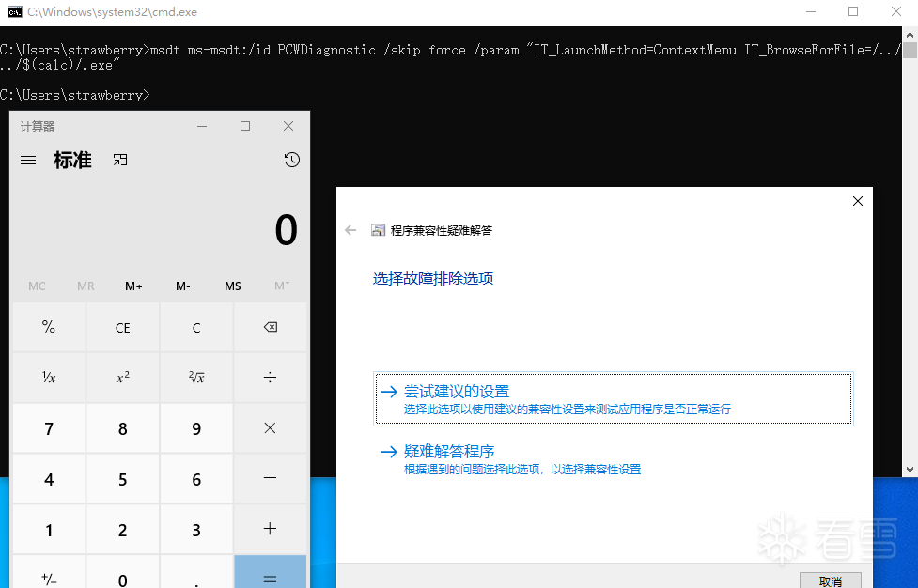Click the backspace key in Calculator

pyautogui.click(x=270, y=327)
